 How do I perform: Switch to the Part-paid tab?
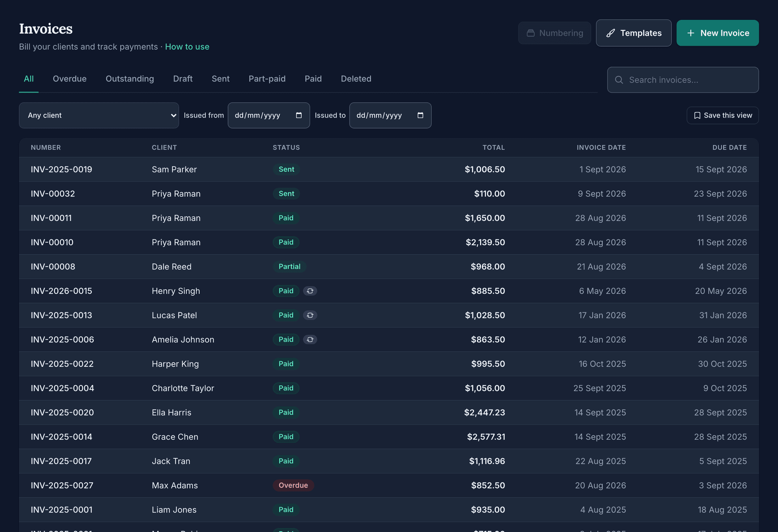(x=267, y=79)
